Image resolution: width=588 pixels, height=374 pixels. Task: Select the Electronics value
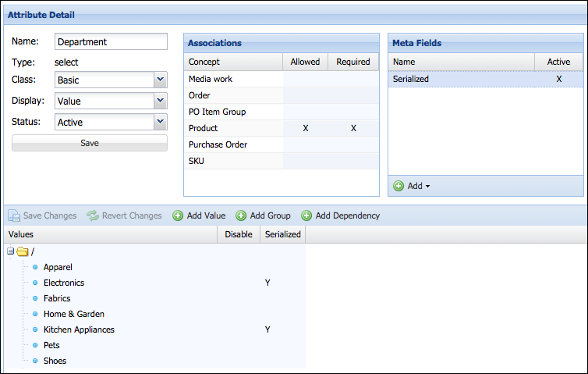[x=64, y=283]
